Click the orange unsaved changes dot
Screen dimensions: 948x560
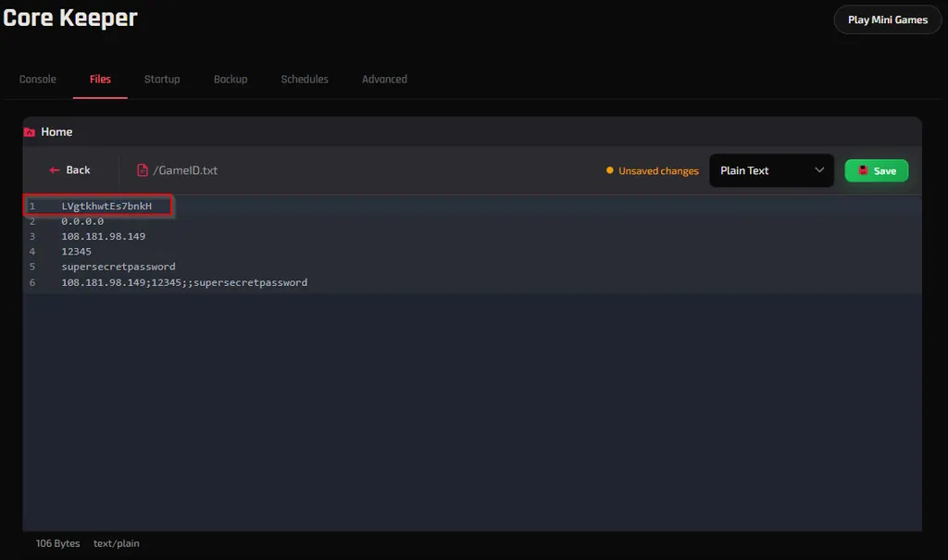(x=610, y=170)
